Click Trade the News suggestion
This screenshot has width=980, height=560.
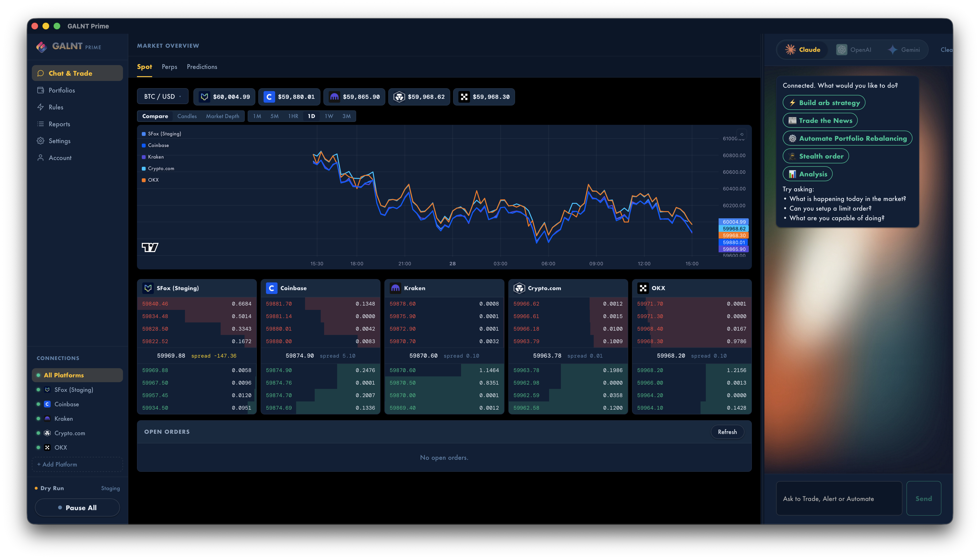point(820,120)
